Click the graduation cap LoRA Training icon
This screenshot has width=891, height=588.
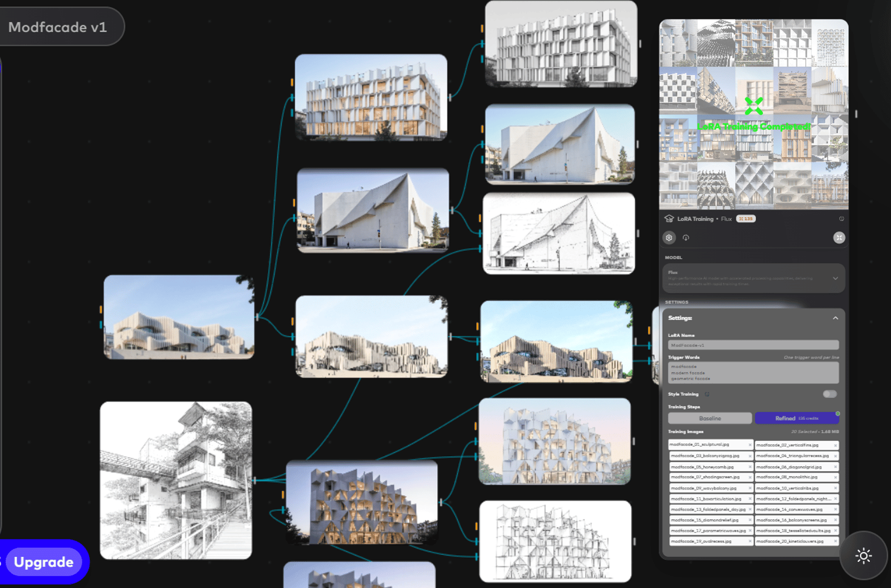pos(669,219)
